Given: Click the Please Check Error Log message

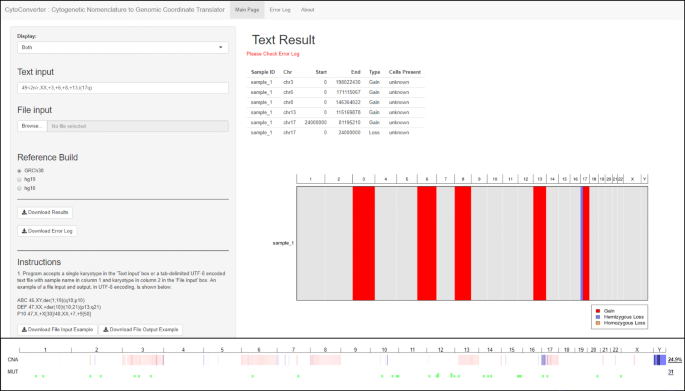Looking at the screenshot, I should (x=273, y=54).
